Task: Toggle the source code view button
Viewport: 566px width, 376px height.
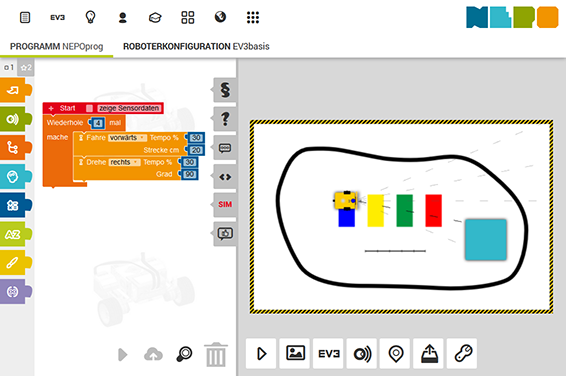Action: tap(225, 177)
